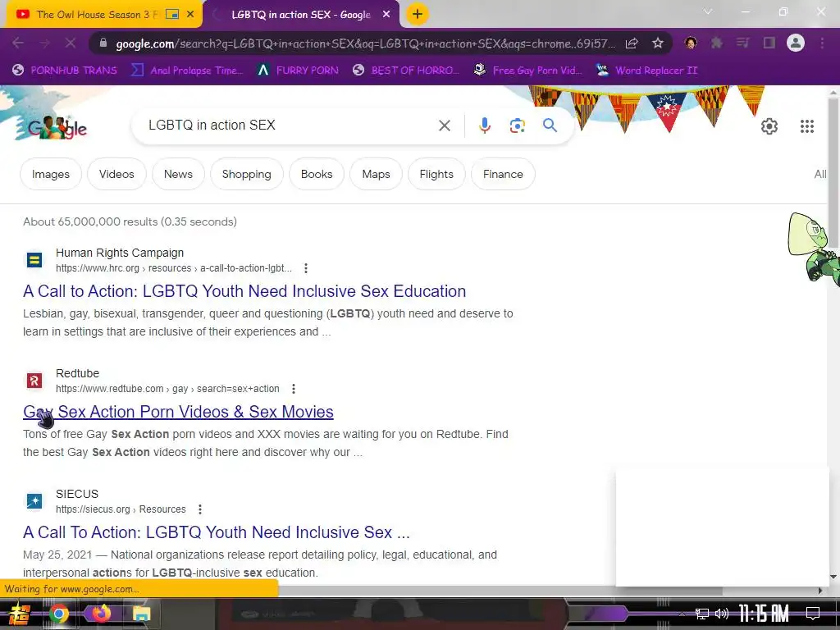Screen dimensions: 840x630
Task: Select the LGBTQ in action Google tab
Action: coord(300,15)
